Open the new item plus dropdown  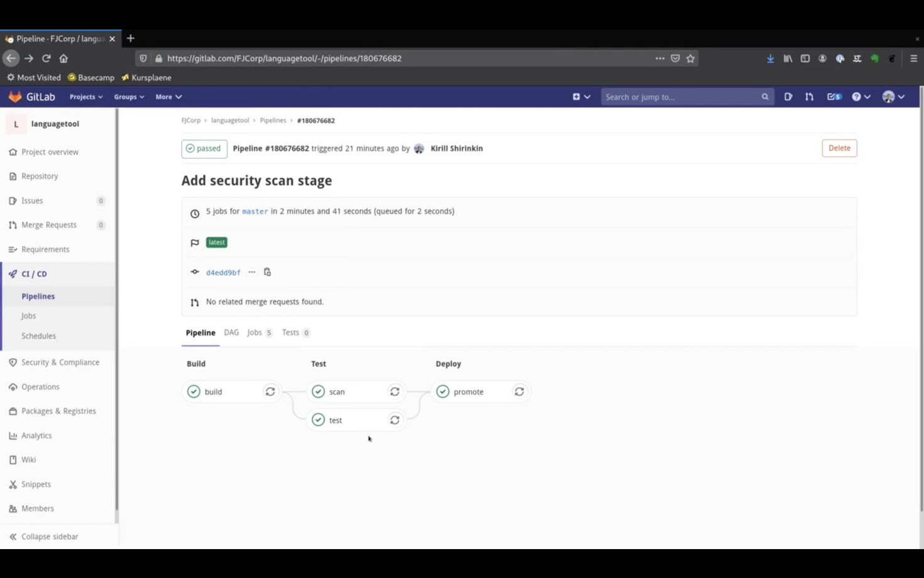click(x=581, y=97)
